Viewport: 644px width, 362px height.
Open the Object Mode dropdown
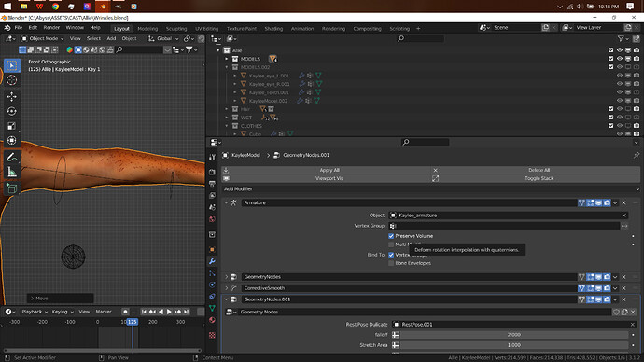pos(43,38)
